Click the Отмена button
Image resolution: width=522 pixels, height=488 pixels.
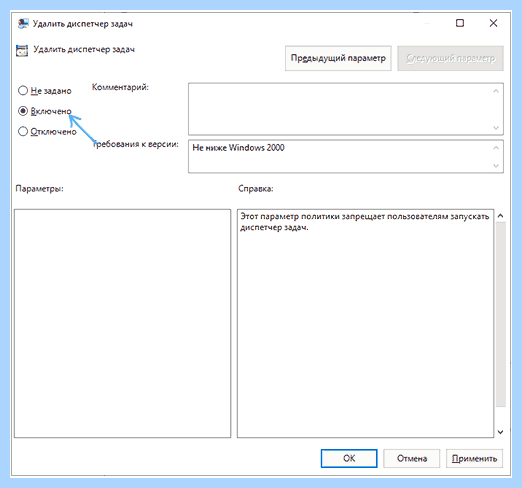[412, 458]
